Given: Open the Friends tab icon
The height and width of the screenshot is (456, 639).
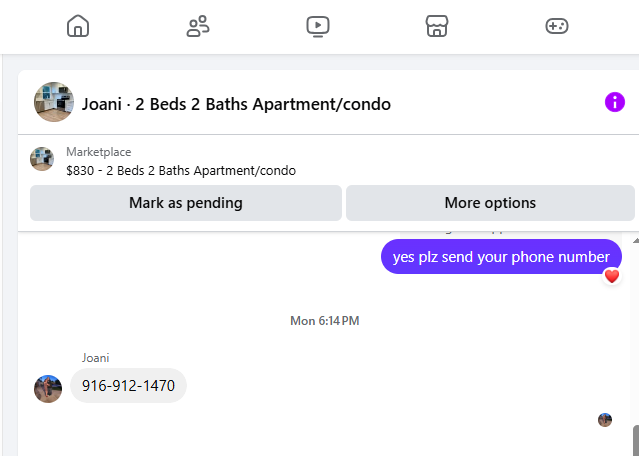Looking at the screenshot, I should (198, 27).
